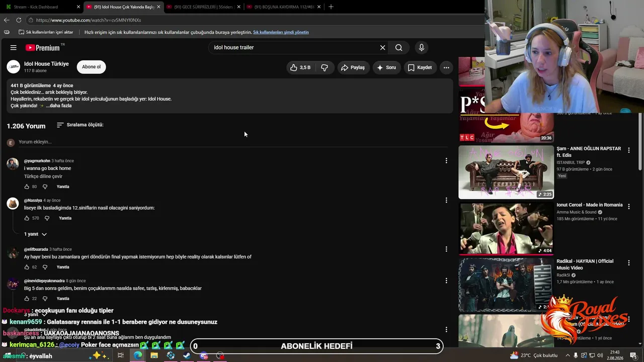Screen dimensions: 644x362
Task: Open Task View on the taskbar
Action: (121, 355)
